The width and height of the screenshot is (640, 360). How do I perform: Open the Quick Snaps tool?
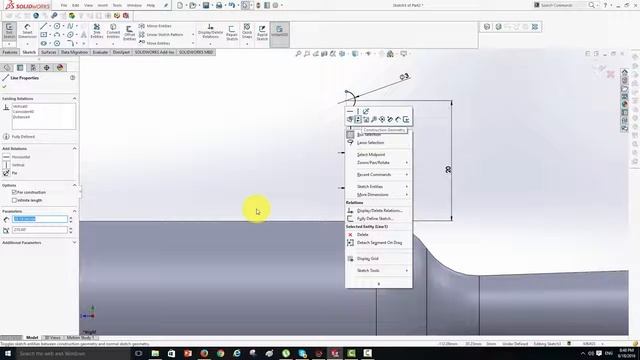(x=247, y=31)
